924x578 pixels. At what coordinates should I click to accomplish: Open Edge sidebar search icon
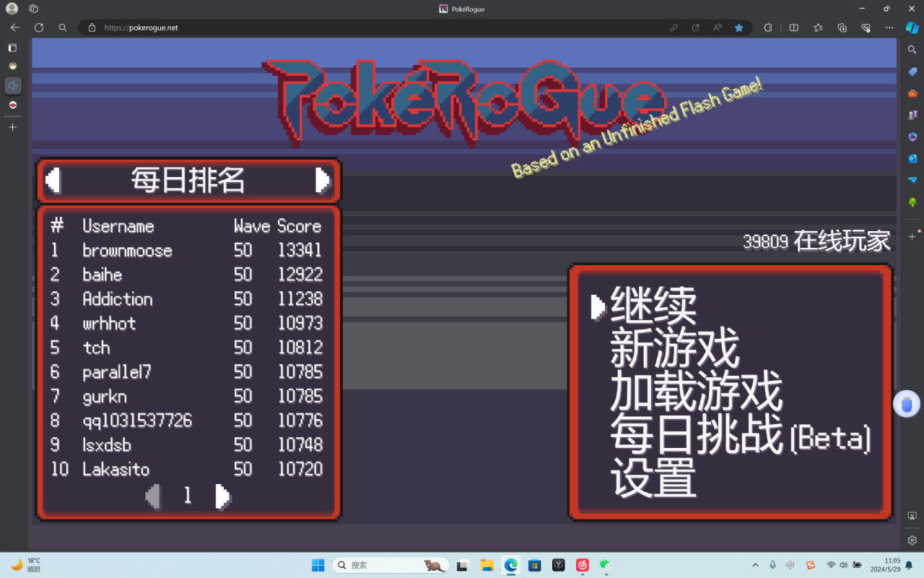912,50
